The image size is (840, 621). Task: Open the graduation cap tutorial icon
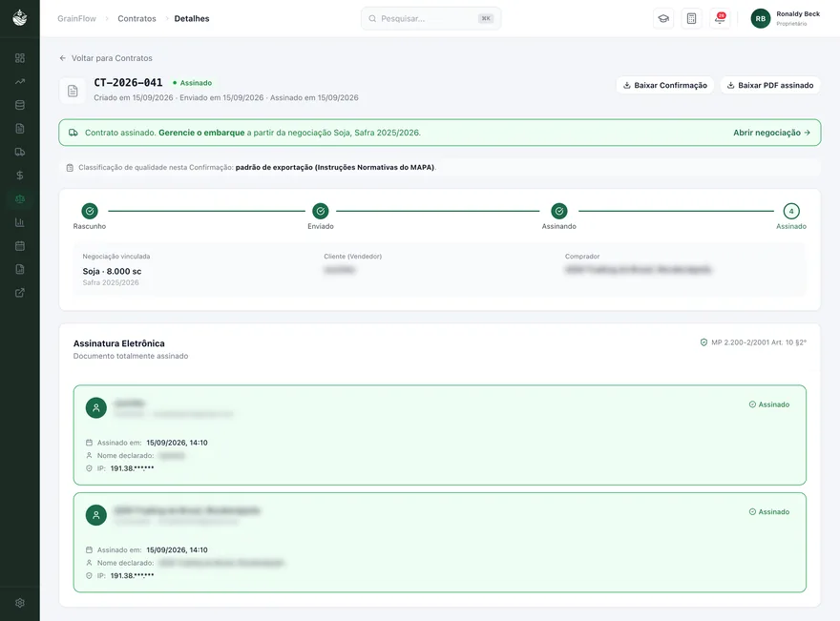663,19
